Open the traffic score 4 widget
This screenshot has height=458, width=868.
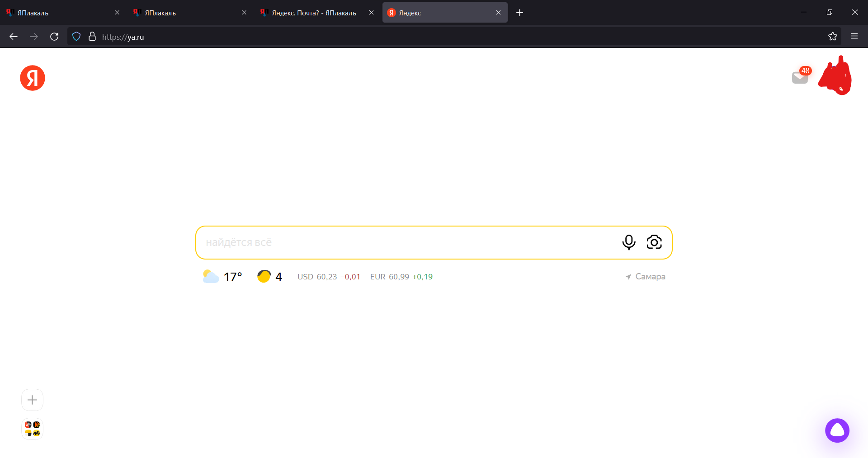tap(269, 277)
